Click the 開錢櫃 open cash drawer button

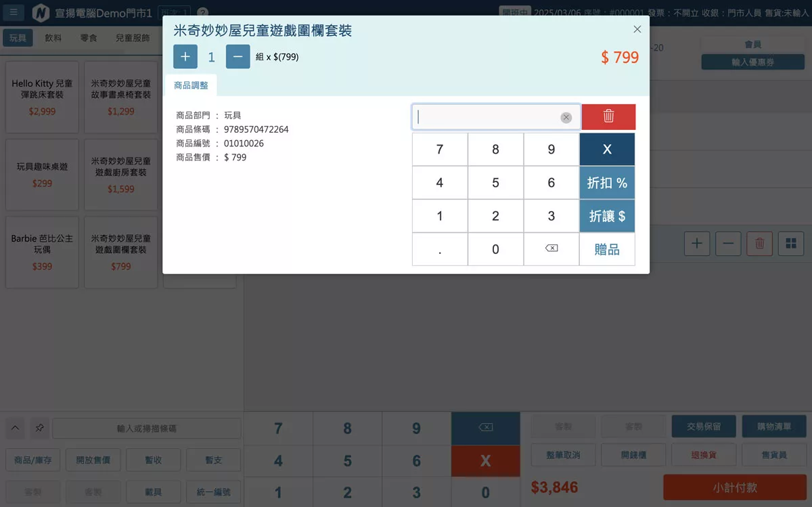(x=633, y=455)
